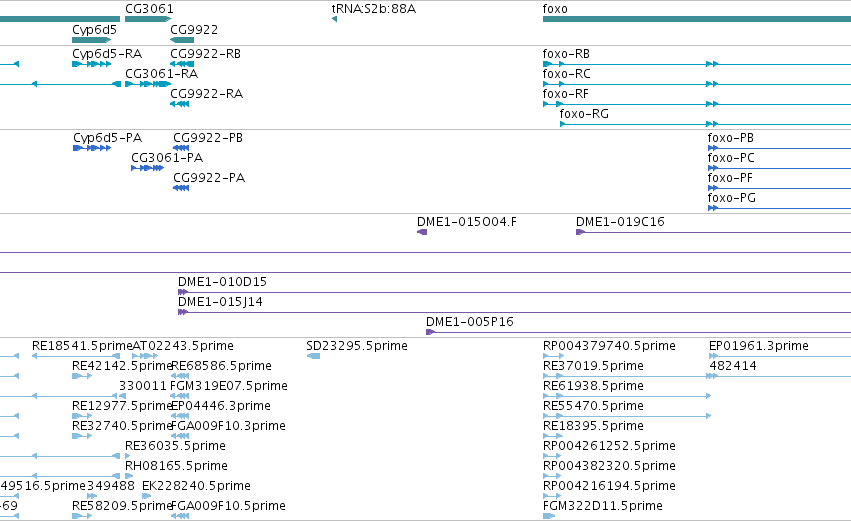Viewport: 851px width, 521px height.
Task: Select the CG3061 gene bar
Action: (x=148, y=19)
